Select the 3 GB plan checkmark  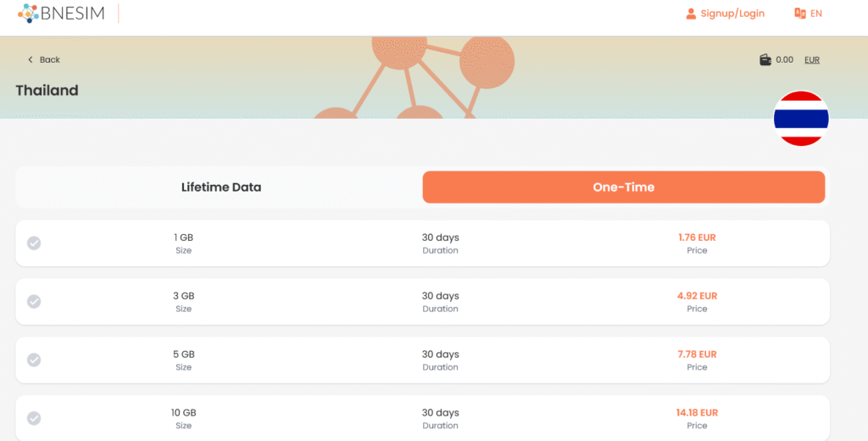(x=34, y=302)
